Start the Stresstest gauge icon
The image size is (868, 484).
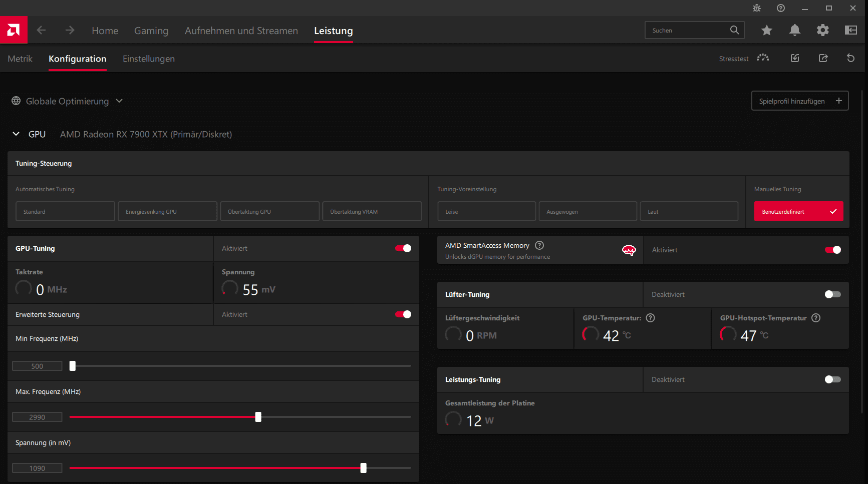click(763, 58)
